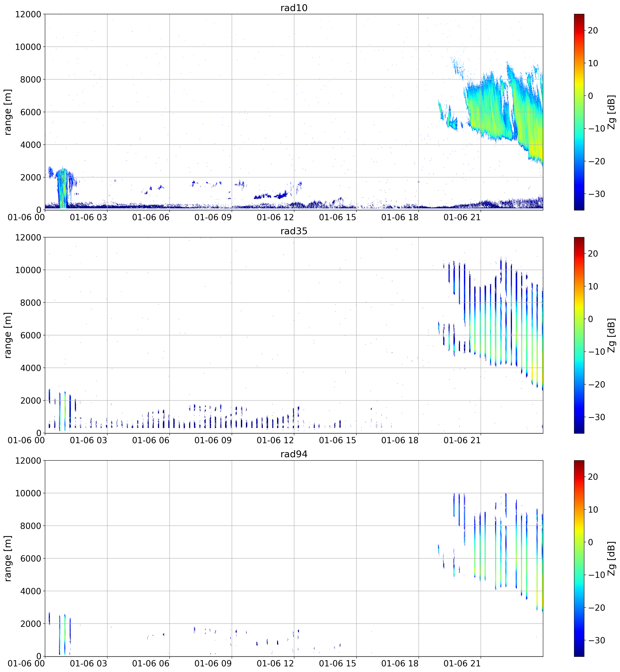Click the −20 label on rad35 colorbar
This screenshot has width=620, height=672.
[597, 384]
